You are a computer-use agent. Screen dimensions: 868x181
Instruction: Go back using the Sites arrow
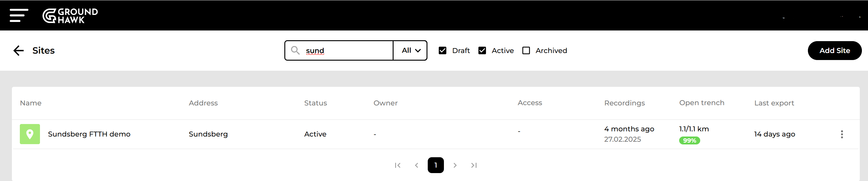click(19, 51)
